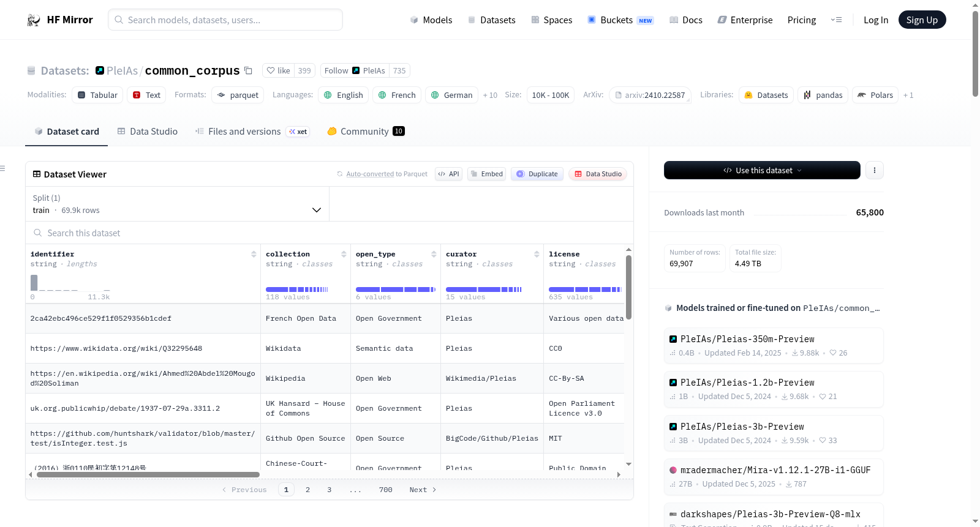Click the HF Mirror logo icon

click(34, 20)
